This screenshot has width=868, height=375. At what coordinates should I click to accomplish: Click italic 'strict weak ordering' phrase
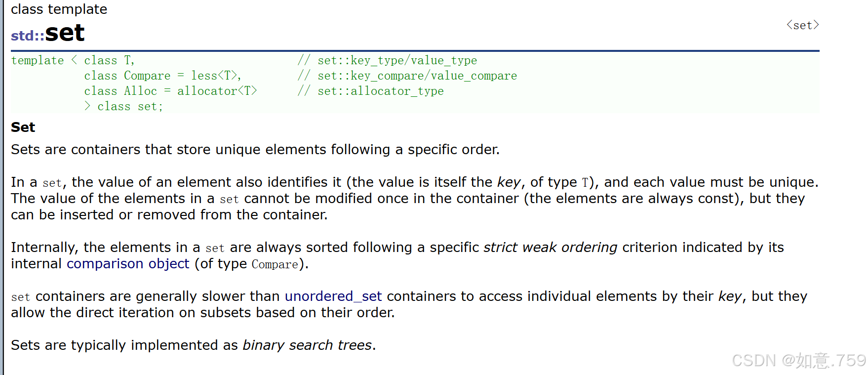coord(550,248)
